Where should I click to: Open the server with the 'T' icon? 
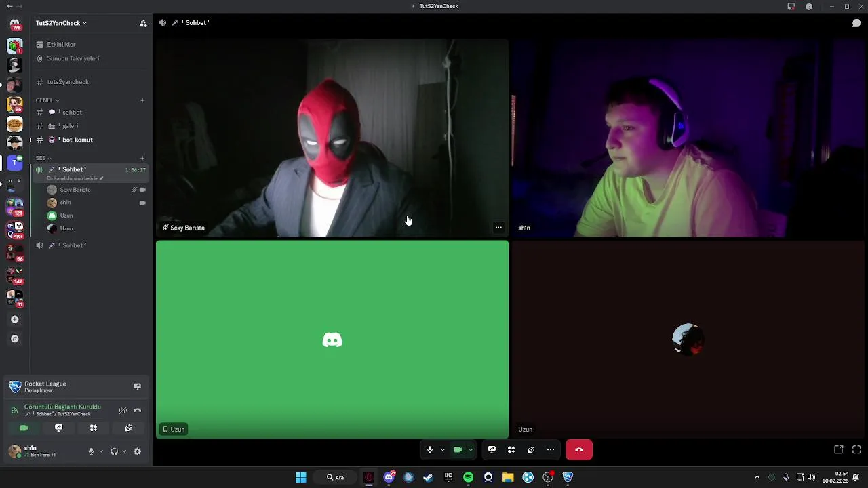[15, 163]
